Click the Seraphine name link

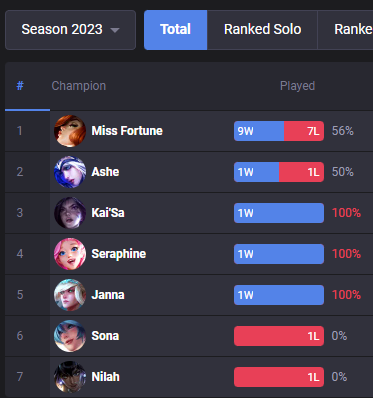[119, 254]
